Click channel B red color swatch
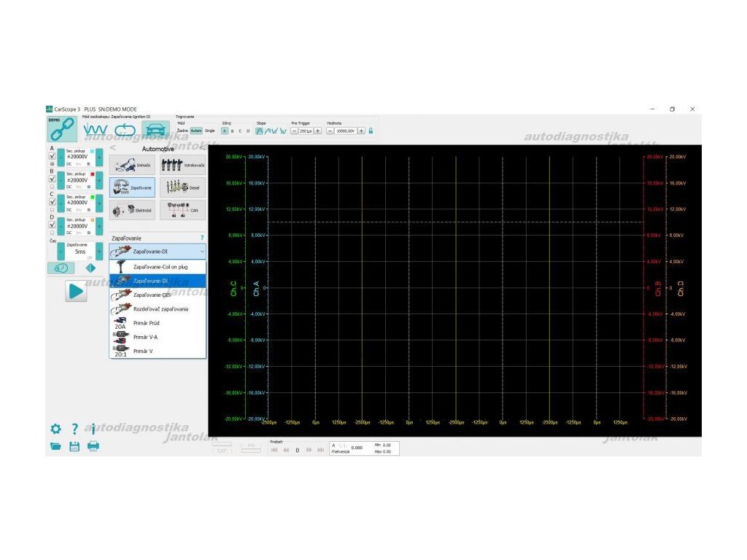 click(x=93, y=174)
